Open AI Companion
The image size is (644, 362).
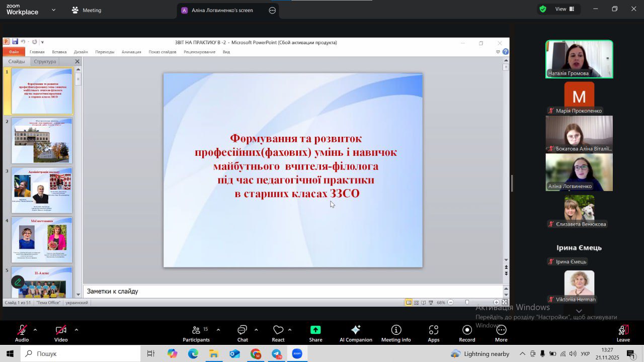coord(356,333)
